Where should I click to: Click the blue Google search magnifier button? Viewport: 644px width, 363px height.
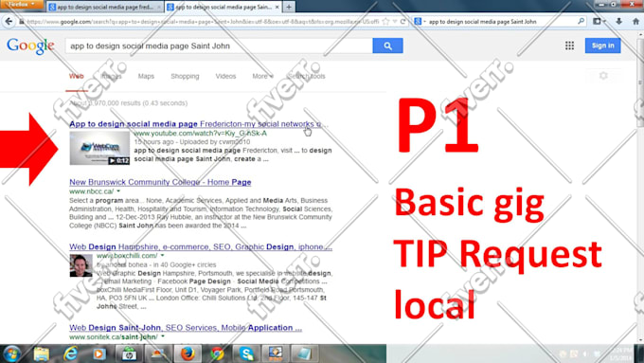pos(387,45)
